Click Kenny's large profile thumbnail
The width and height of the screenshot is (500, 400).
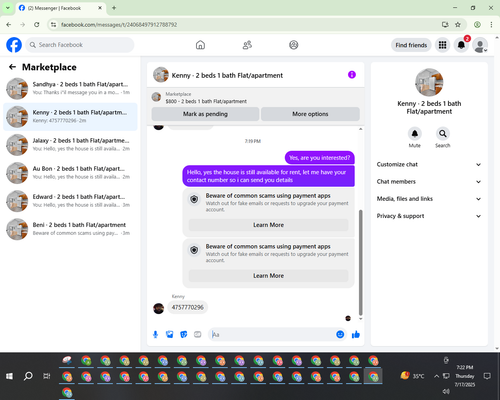click(x=429, y=82)
